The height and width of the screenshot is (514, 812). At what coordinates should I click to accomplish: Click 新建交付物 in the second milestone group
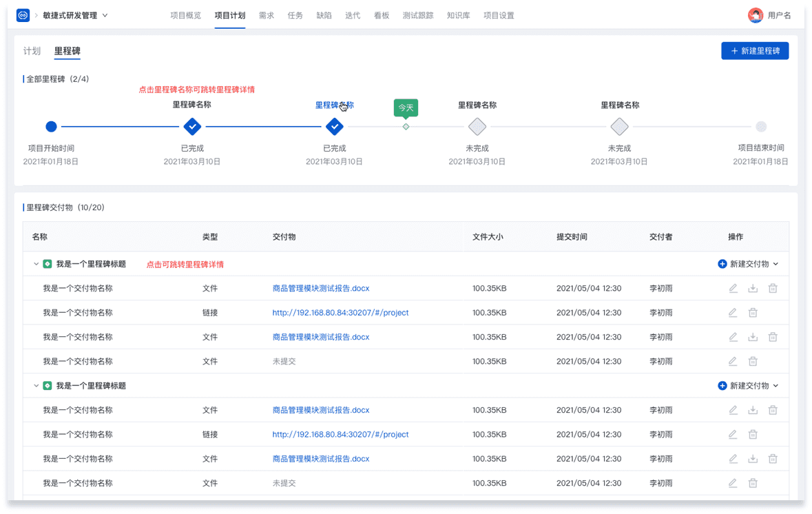click(x=748, y=386)
